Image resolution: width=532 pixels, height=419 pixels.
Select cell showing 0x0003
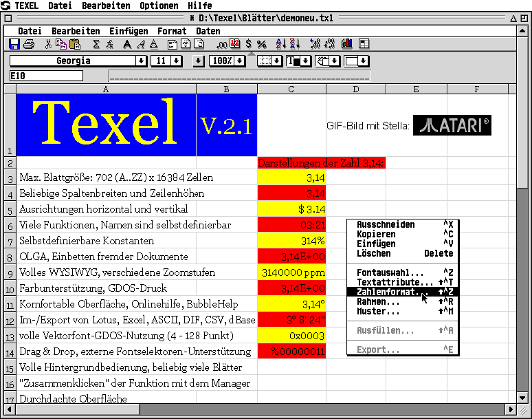coord(291,336)
